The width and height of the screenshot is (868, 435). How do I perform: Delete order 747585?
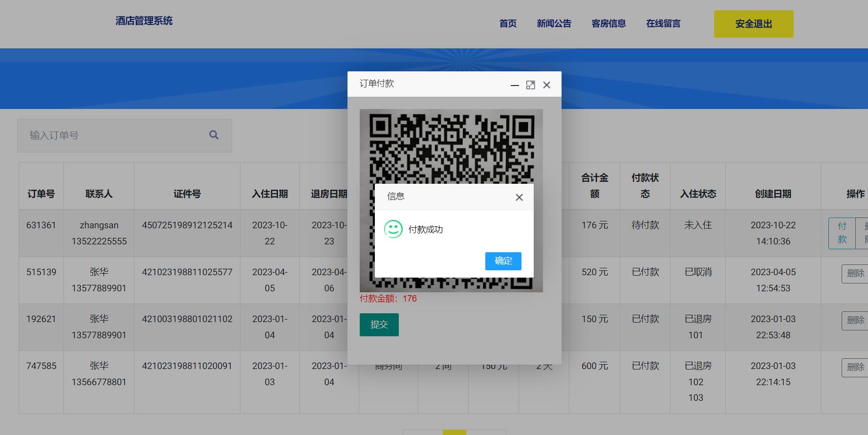pyautogui.click(x=855, y=367)
